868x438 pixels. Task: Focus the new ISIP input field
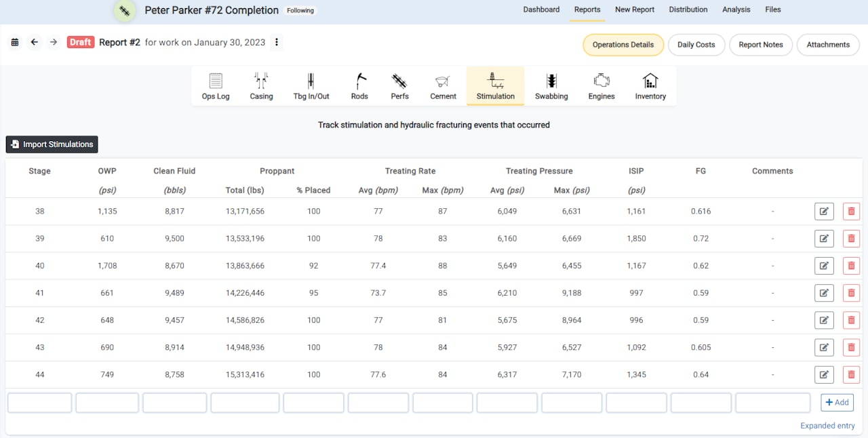coord(636,403)
